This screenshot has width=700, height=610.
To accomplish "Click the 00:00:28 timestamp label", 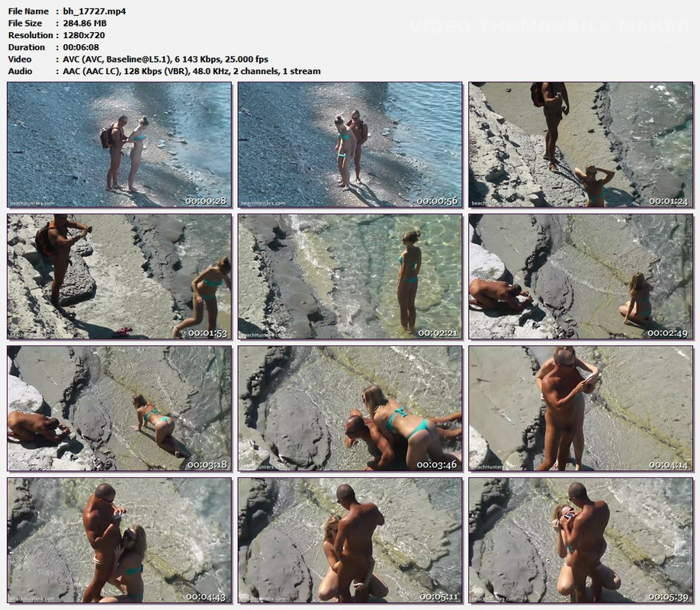I will pyautogui.click(x=206, y=201).
